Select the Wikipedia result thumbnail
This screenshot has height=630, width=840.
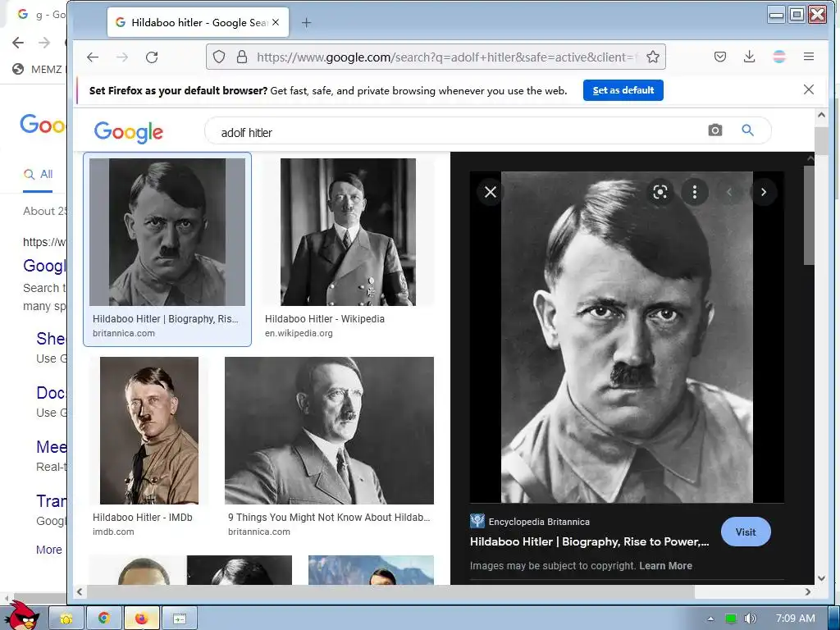tap(348, 232)
